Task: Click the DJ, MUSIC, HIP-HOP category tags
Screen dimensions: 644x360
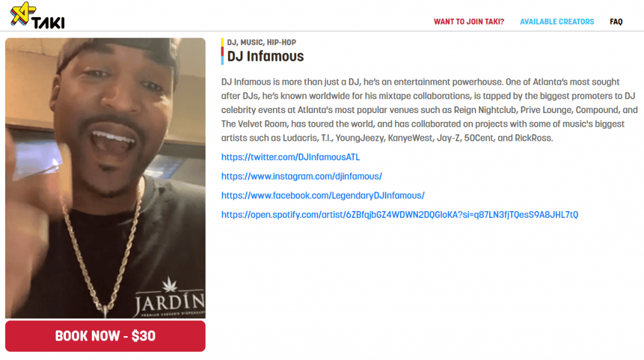Action: tap(261, 42)
